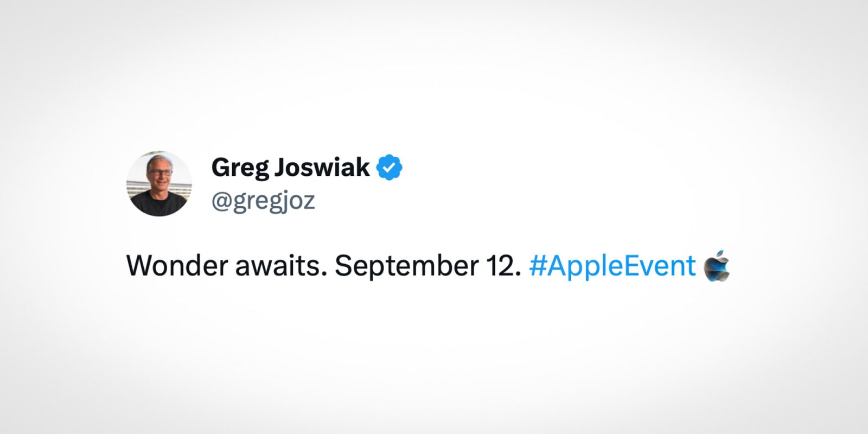Click the last name "Joswiak"

tap(322, 168)
